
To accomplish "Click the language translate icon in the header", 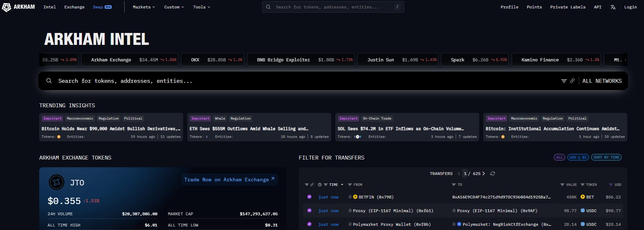I will click(x=613, y=7).
